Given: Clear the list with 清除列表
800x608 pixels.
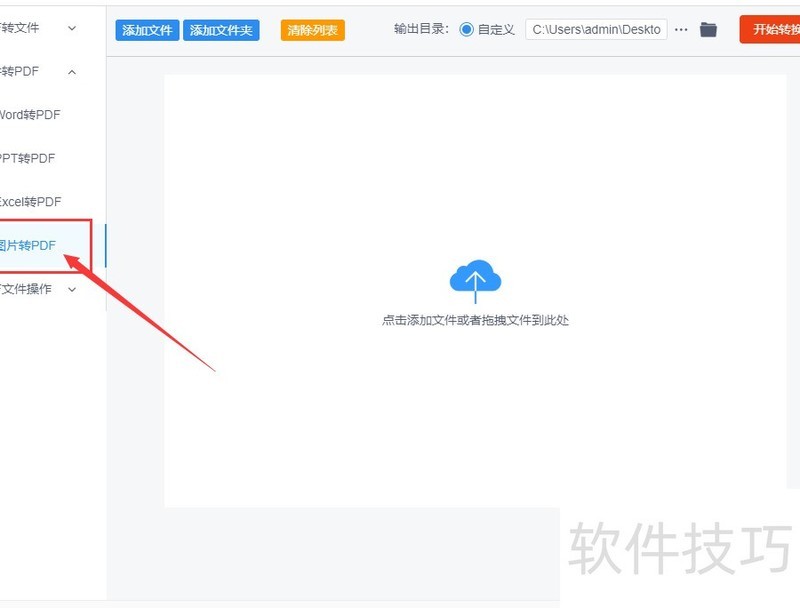Looking at the screenshot, I should [x=312, y=30].
